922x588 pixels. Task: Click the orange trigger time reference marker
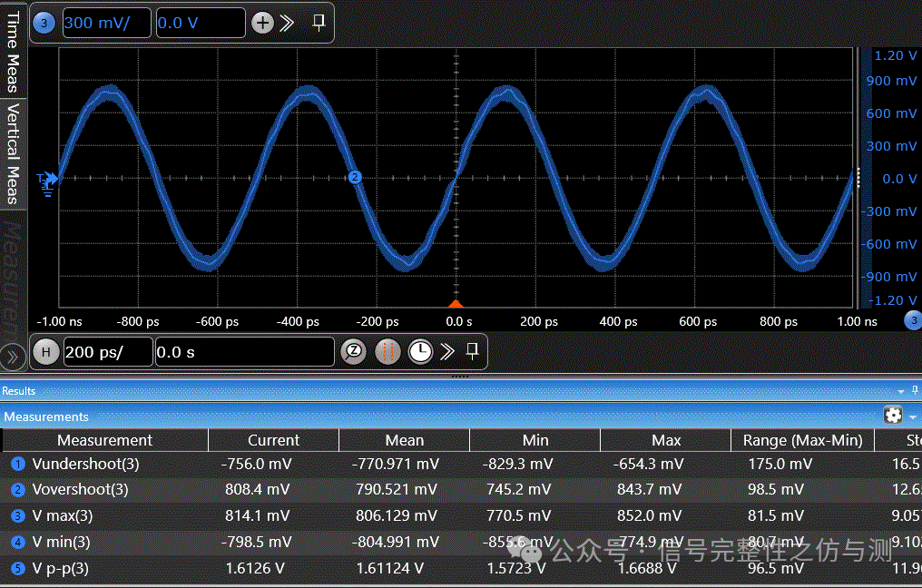coord(456,304)
